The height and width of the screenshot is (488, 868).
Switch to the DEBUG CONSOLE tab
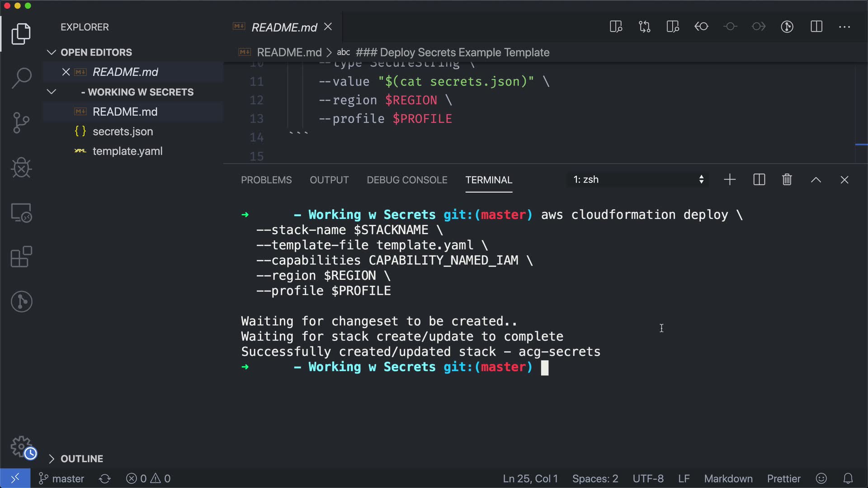pos(407,180)
